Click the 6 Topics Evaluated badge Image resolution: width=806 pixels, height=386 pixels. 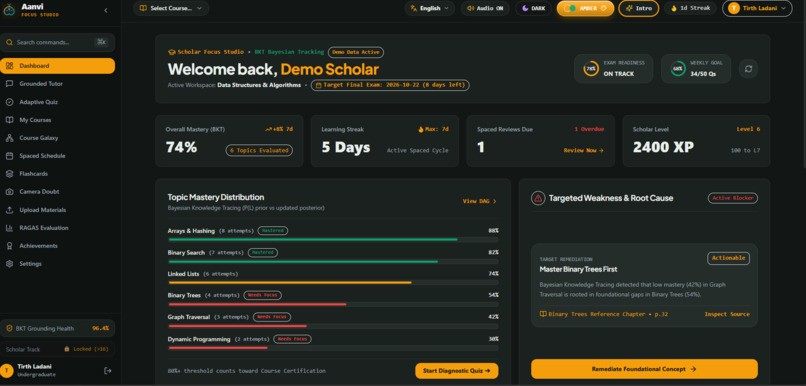[259, 151]
